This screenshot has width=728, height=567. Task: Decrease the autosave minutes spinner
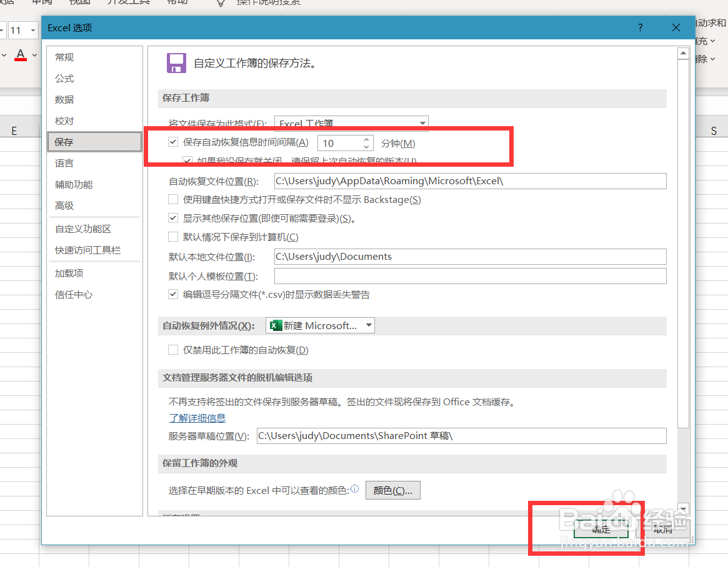pos(366,147)
